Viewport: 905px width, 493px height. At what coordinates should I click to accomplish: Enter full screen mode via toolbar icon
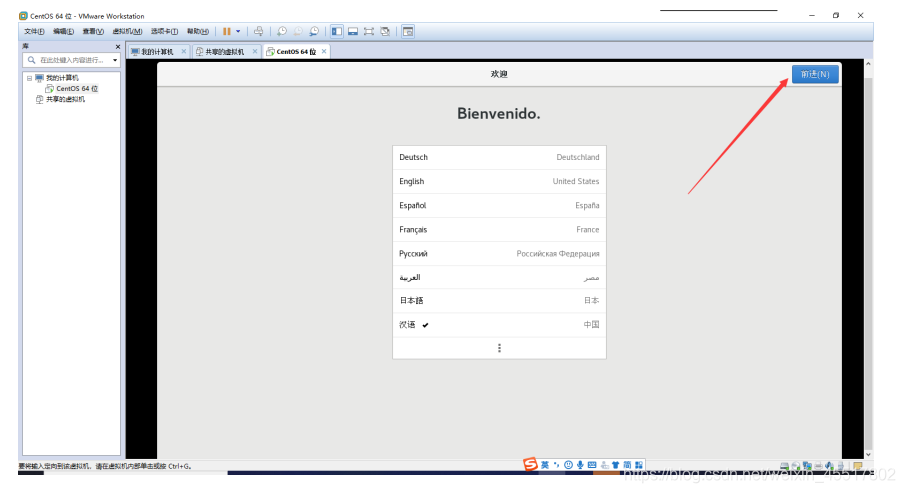click(x=369, y=32)
